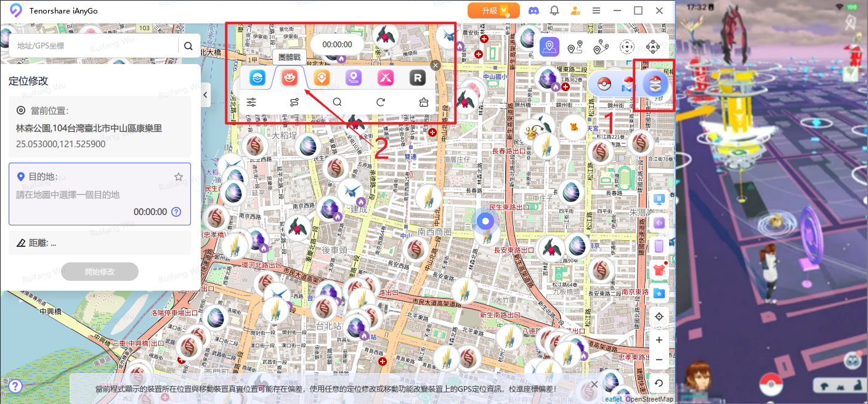Collapse the 定位修改 side panel
The height and width of the screenshot is (404, 868).
pos(205,94)
